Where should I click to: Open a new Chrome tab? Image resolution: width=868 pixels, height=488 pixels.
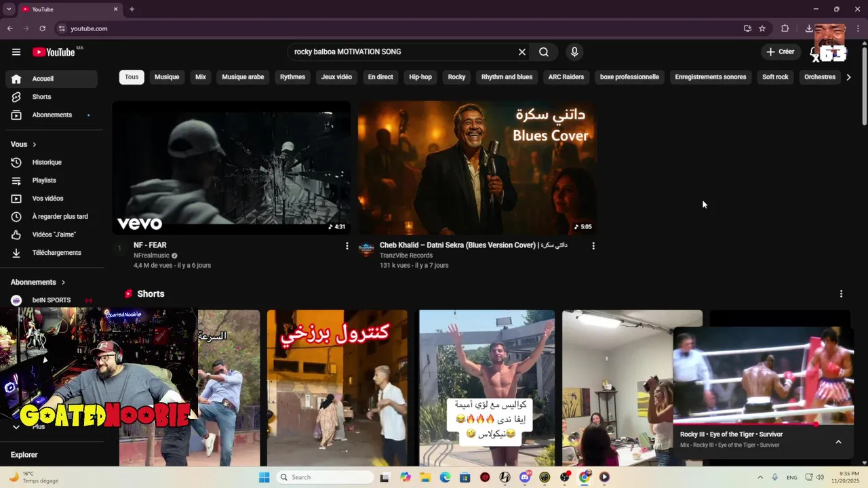pyautogui.click(x=132, y=9)
